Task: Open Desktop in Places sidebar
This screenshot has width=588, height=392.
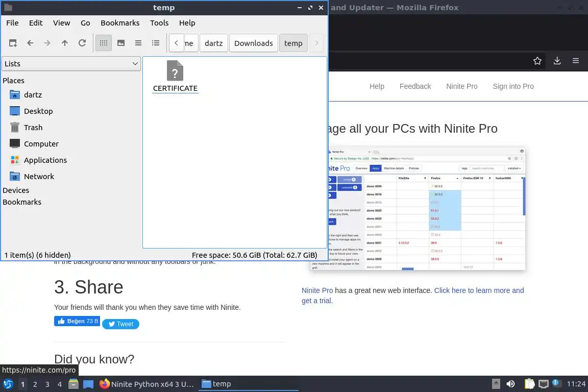Action: pyautogui.click(x=38, y=111)
